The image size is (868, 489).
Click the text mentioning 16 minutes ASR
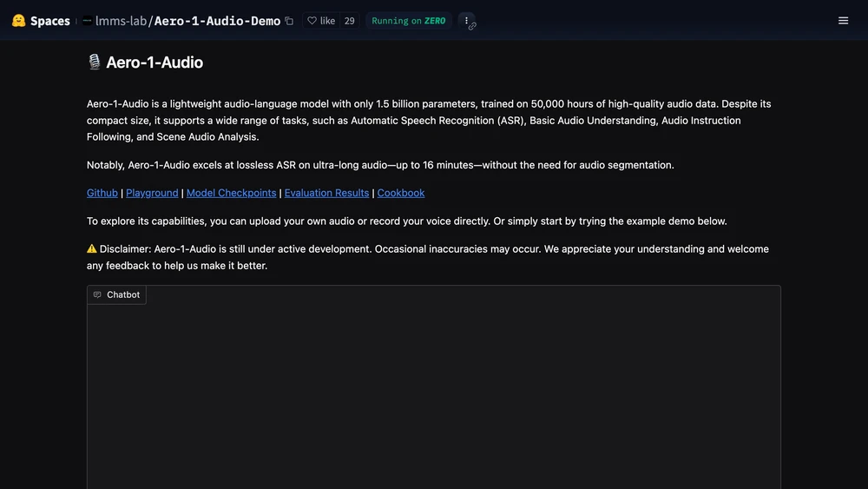380,165
